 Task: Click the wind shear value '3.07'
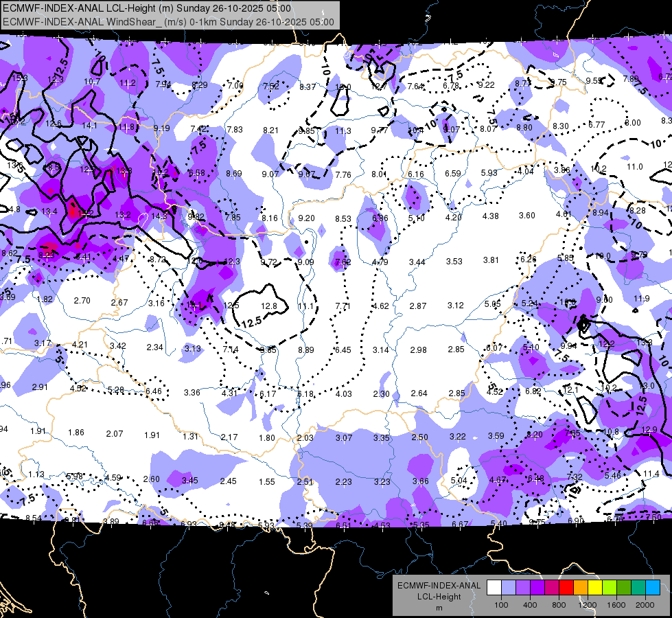coord(344,438)
